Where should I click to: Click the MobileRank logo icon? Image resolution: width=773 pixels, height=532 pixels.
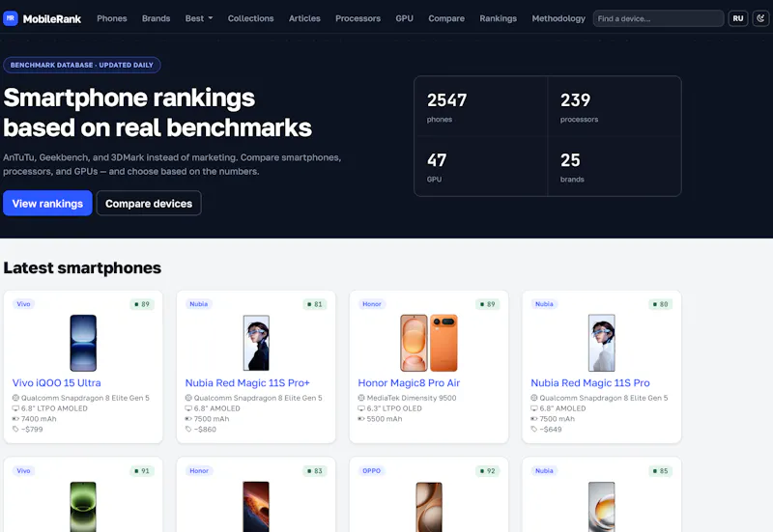coord(11,18)
